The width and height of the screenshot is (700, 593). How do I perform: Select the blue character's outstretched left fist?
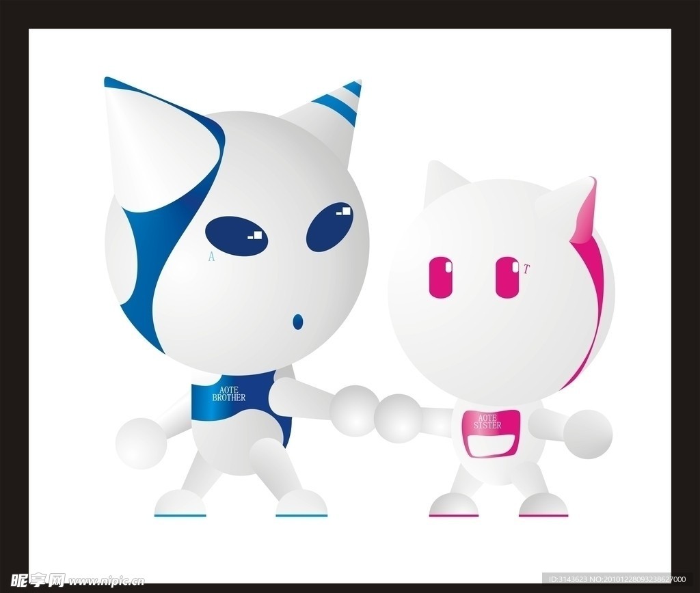coord(142,443)
